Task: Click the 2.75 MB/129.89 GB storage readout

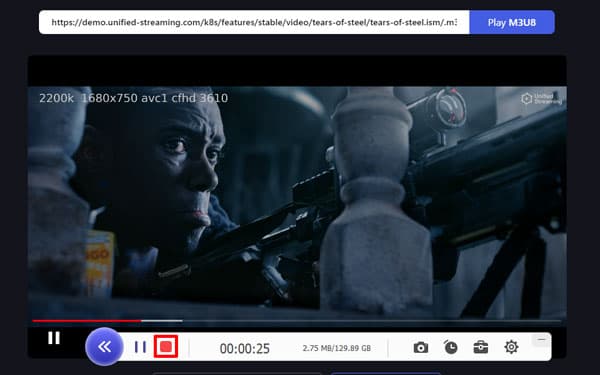Action: pos(337,348)
